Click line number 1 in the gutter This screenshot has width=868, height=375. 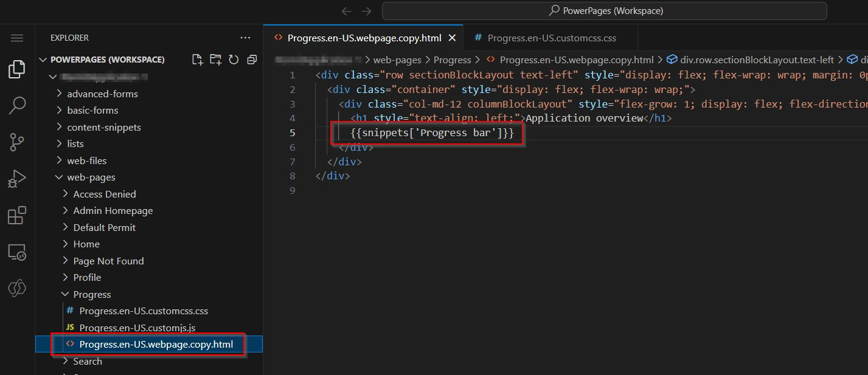pyautogui.click(x=293, y=75)
